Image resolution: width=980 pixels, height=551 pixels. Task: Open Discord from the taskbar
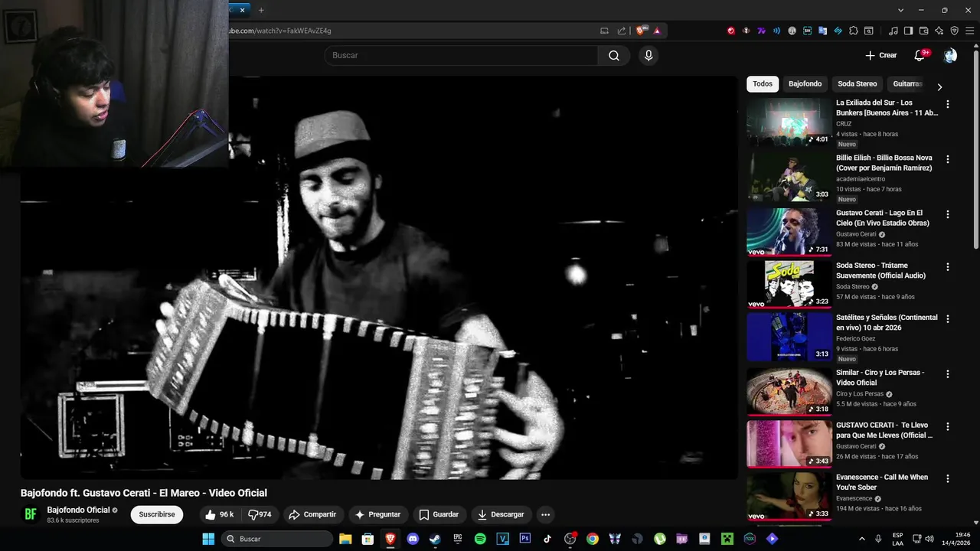click(x=413, y=539)
